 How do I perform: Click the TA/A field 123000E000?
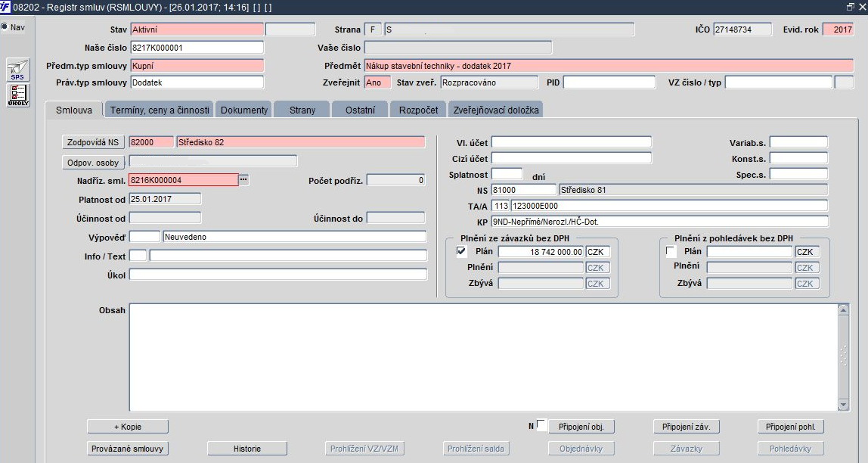coord(669,206)
